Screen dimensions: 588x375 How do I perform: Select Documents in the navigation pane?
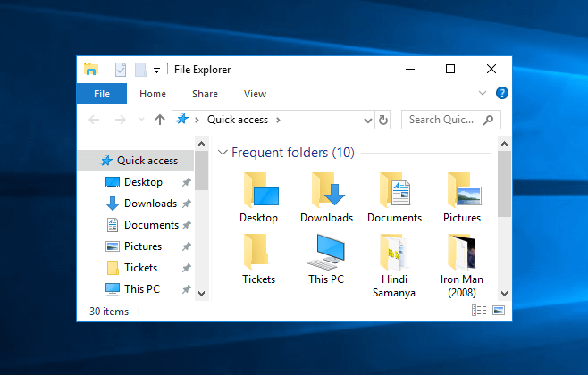(150, 225)
